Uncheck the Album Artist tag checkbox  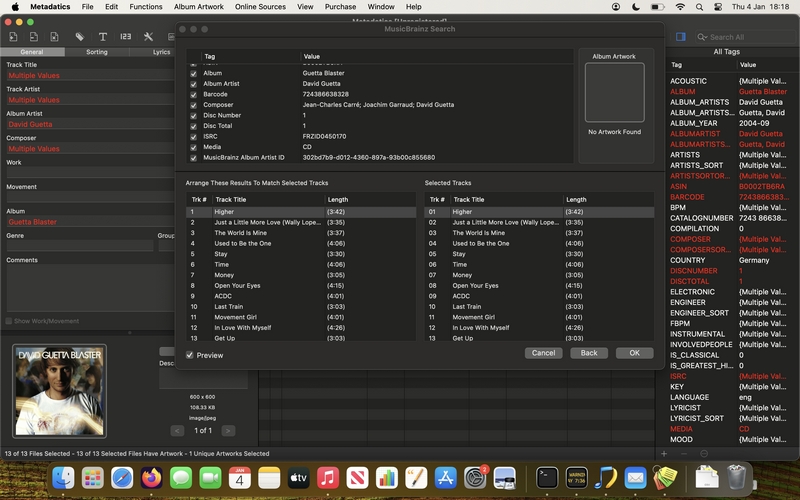193,84
